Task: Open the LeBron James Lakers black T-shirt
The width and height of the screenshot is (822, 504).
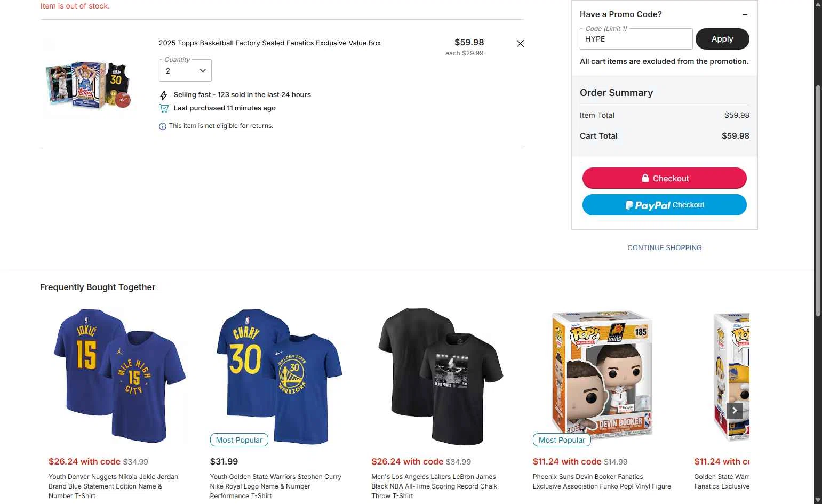Action: click(x=441, y=375)
